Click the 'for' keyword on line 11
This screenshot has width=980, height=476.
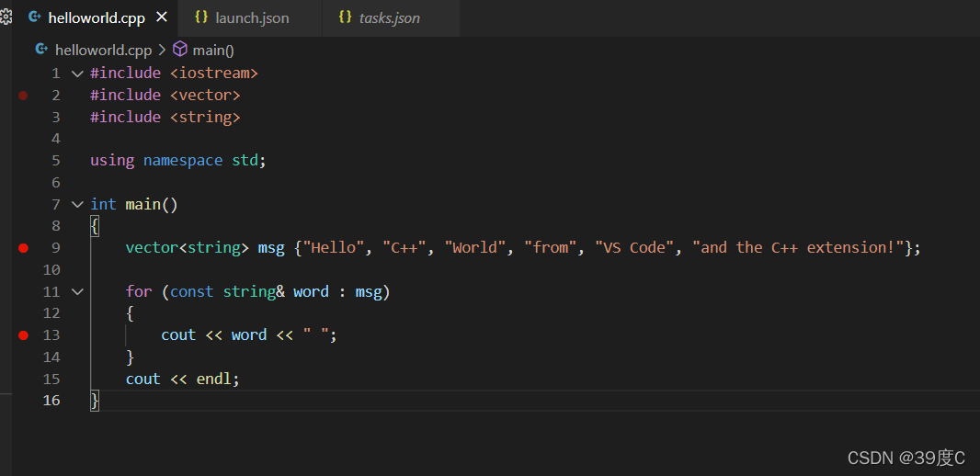click(139, 291)
